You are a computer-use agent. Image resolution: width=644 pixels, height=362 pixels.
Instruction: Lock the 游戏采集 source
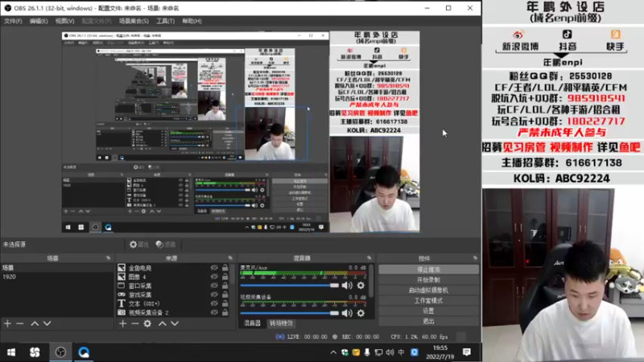[225, 294]
